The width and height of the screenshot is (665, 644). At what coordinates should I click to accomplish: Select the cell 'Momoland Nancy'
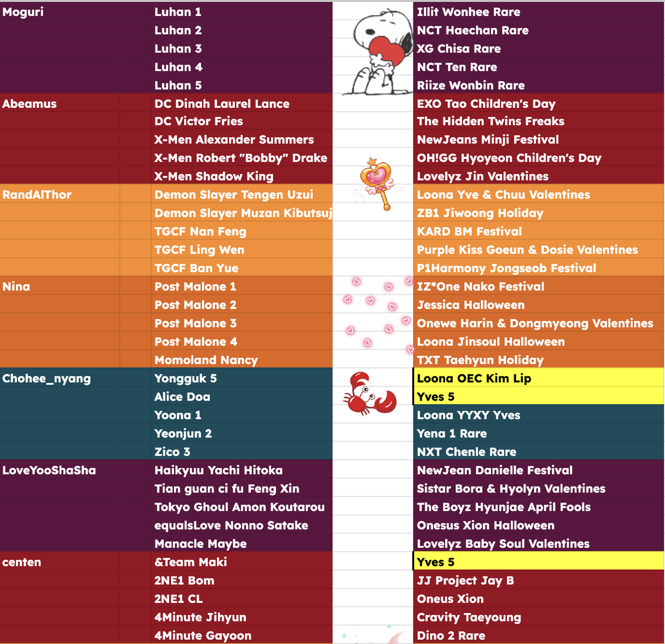[242, 360]
